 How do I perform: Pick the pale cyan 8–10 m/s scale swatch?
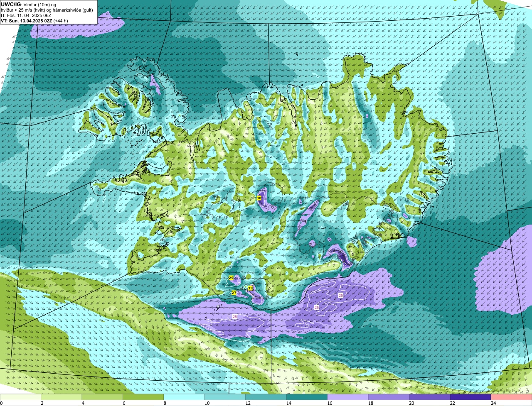coord(184,397)
